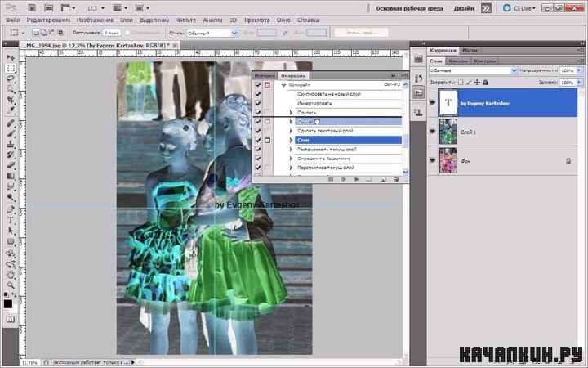Hide the Фон background layer
Image resolution: width=588 pixels, height=368 pixels.
(x=432, y=160)
